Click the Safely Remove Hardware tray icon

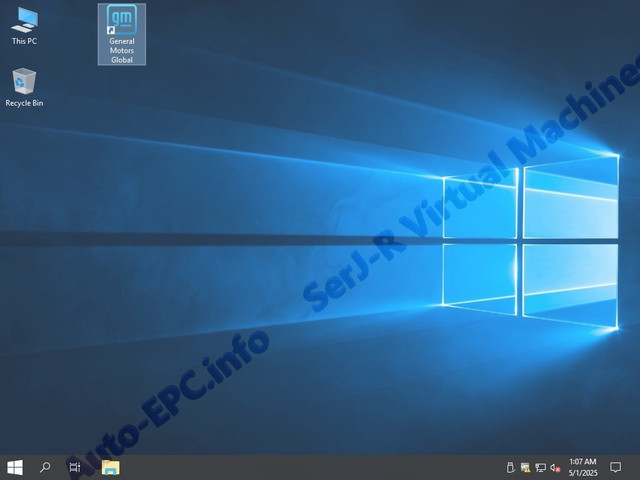tap(510, 467)
